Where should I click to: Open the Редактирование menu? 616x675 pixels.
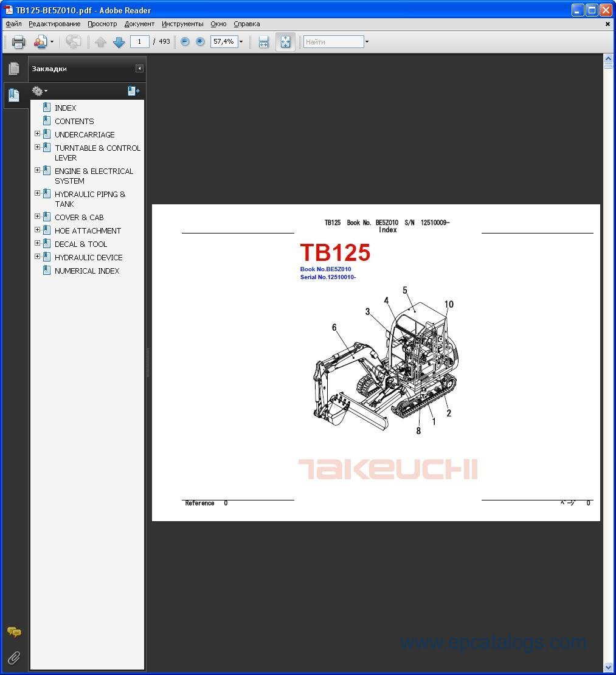click(55, 24)
